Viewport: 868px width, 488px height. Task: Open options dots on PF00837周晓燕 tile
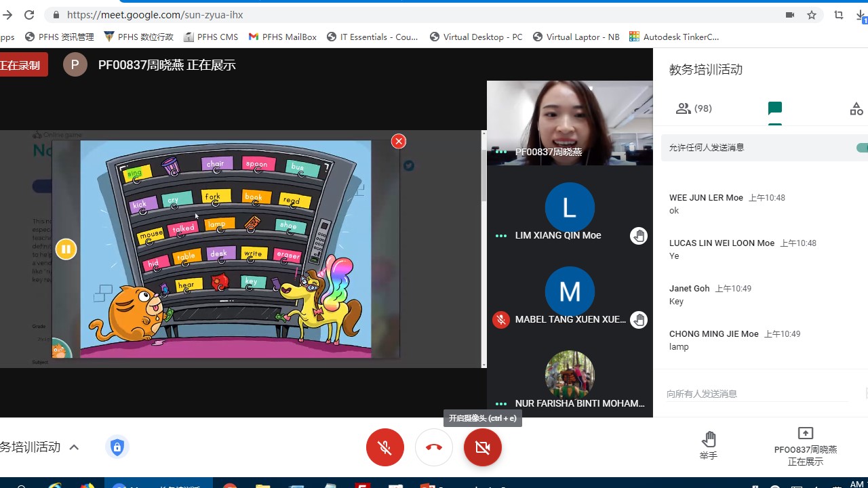point(501,152)
